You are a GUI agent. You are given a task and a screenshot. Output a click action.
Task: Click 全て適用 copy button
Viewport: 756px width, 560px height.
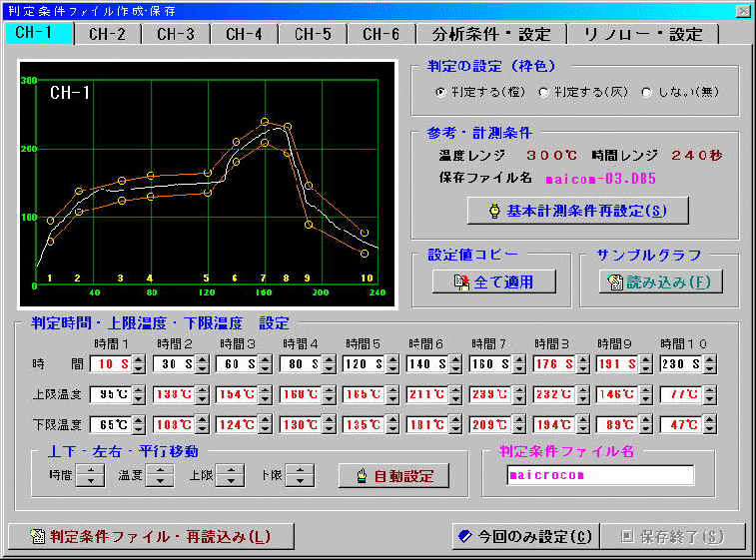(x=493, y=281)
